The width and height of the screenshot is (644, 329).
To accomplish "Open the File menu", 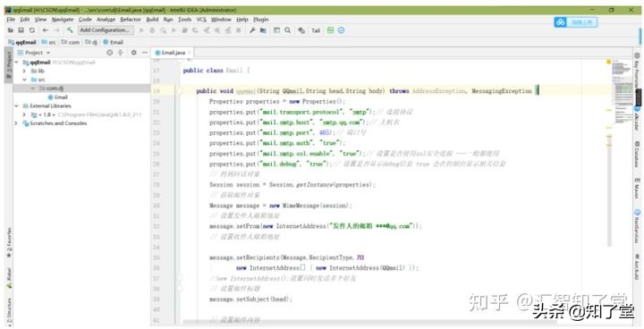I will click(x=11, y=20).
